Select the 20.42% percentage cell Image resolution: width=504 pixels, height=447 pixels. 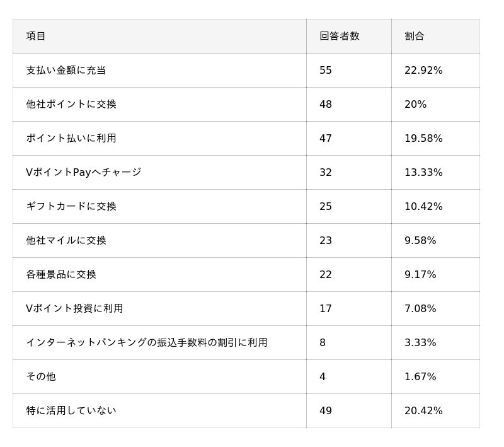pyautogui.click(x=423, y=411)
